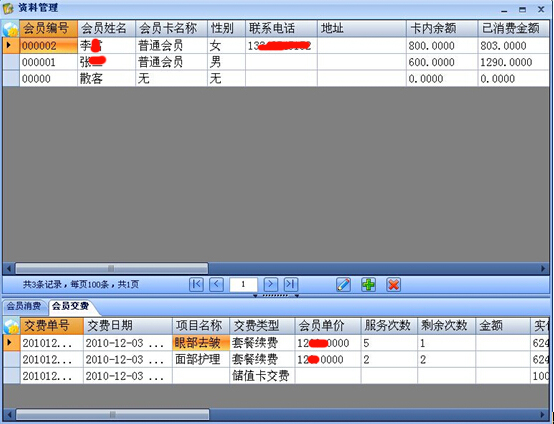Screen dimensions: 554x424
Task: Sort by 会员编号 column header
Action: [48, 29]
